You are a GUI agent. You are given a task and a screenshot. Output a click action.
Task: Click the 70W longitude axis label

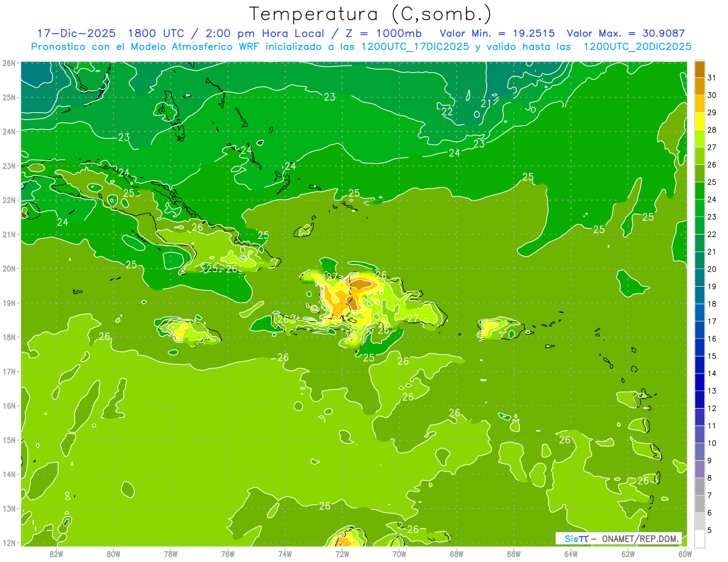pos(399,554)
